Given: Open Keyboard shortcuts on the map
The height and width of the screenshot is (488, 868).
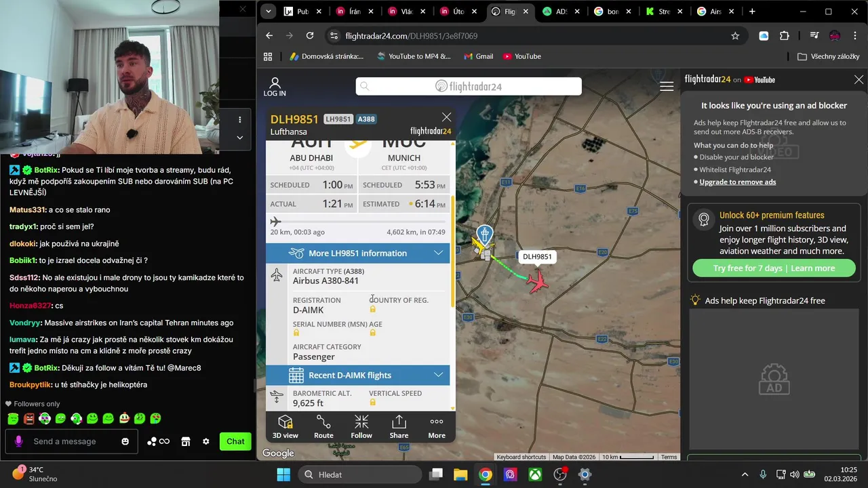Looking at the screenshot, I should coord(521,457).
